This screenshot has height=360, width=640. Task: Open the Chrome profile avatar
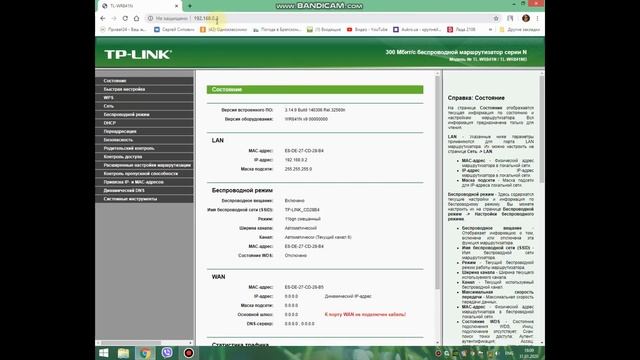tap(526, 18)
